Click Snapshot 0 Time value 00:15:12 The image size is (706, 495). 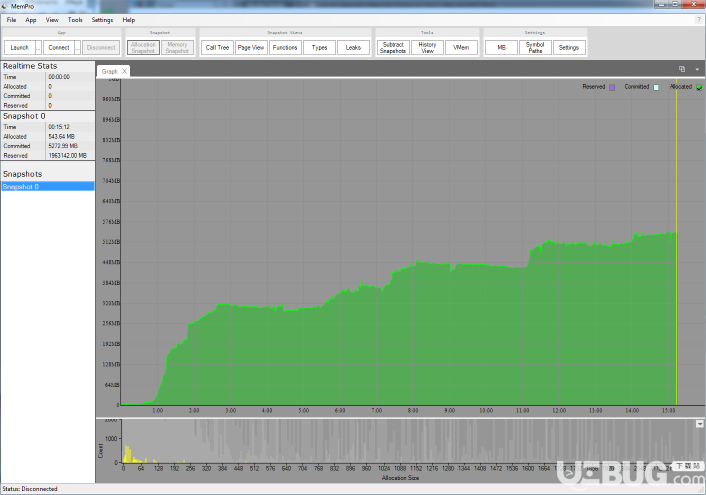[x=59, y=127]
